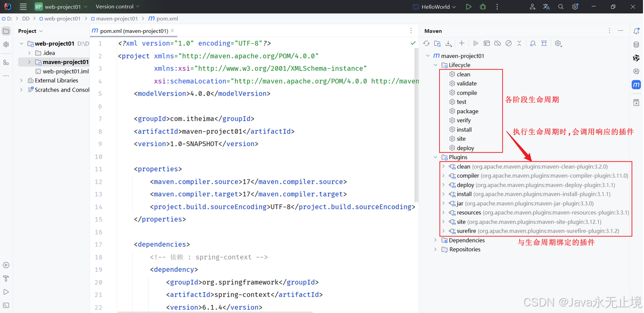Select compile lifecycle phase
Image resolution: width=644 pixels, height=313 pixels.
click(463, 93)
